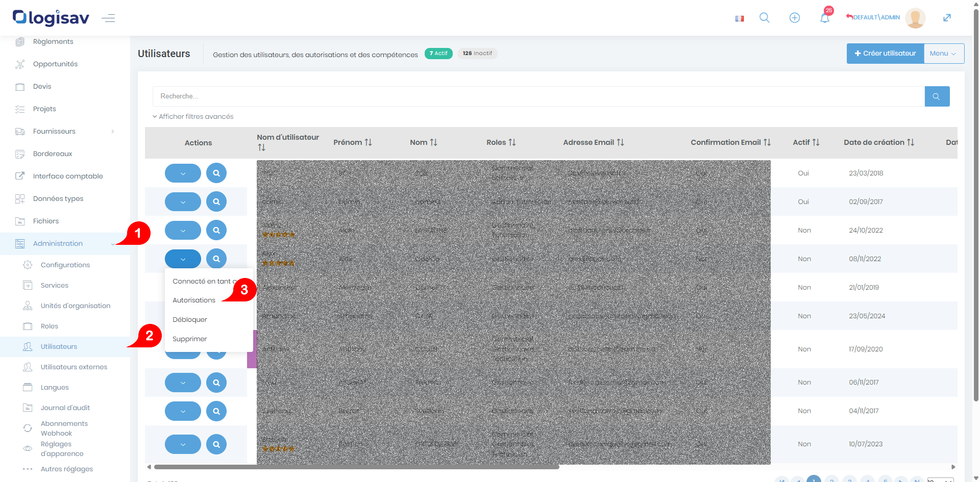Click the plus circle quick-add icon

pos(794,18)
